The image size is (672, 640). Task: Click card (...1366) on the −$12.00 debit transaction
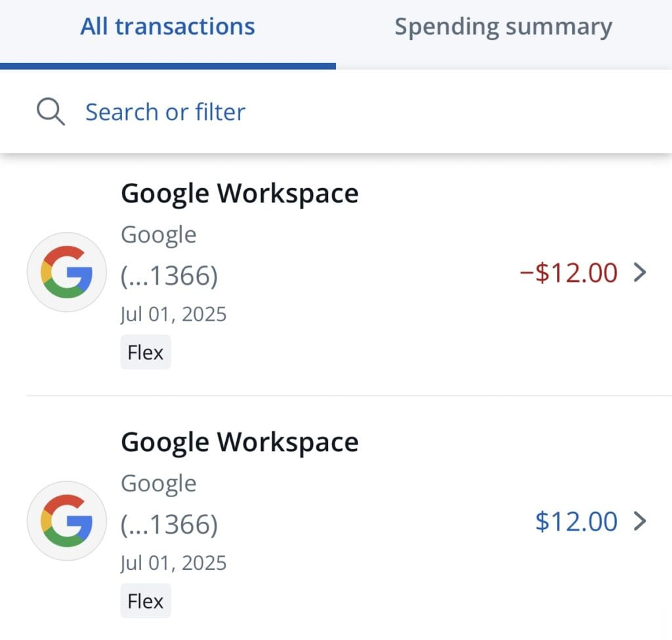169,276
